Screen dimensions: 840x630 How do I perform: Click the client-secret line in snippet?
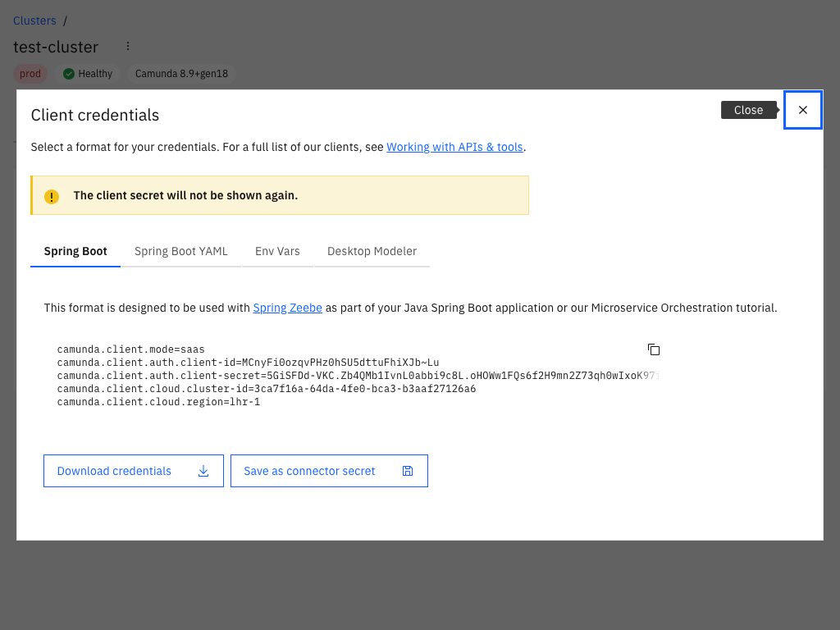(358, 376)
